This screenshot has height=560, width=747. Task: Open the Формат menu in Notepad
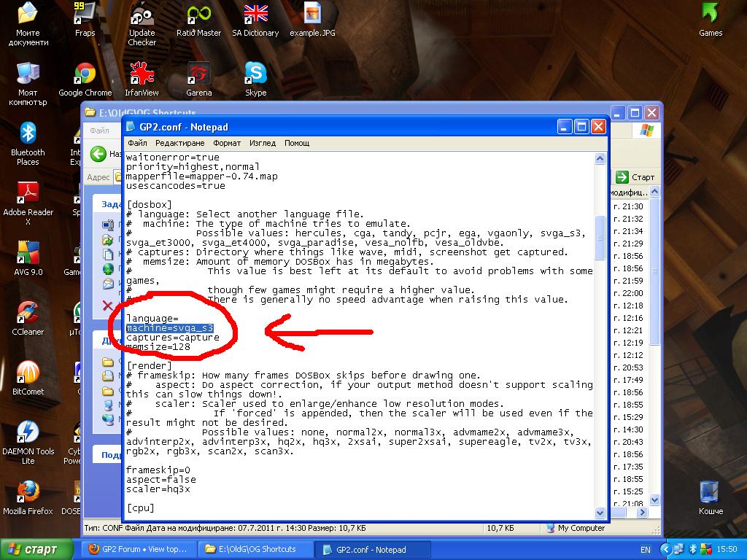pos(227,143)
